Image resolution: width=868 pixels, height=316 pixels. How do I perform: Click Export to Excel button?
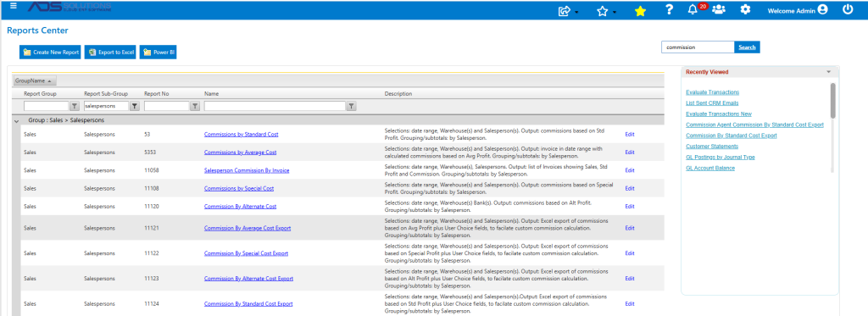110,52
